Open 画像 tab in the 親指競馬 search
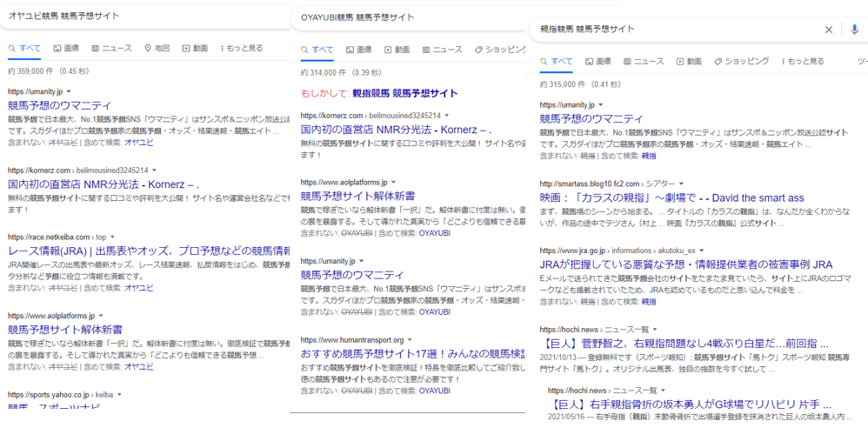The width and height of the screenshot is (868, 428). click(x=598, y=62)
